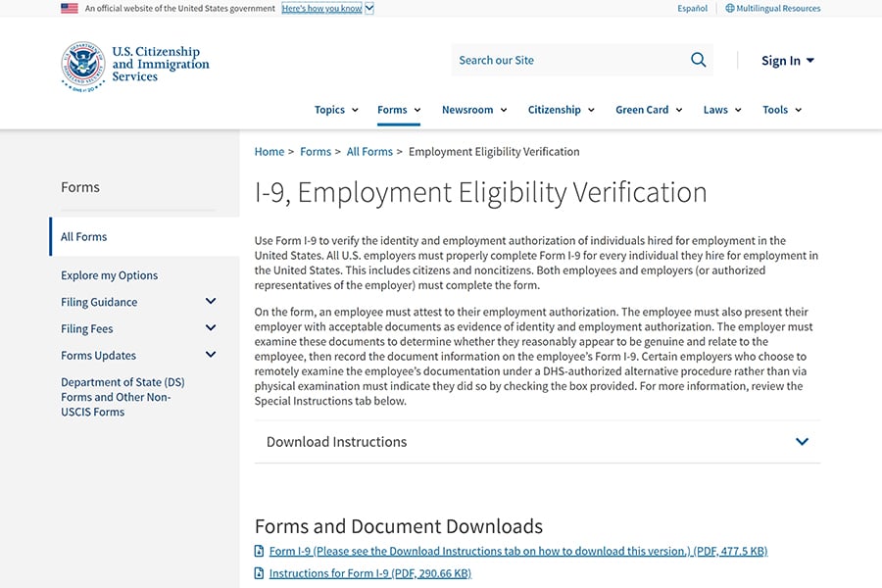The height and width of the screenshot is (588, 882).
Task: Click the PDF icon beside Instructions for Form I-9
Action: point(259,573)
